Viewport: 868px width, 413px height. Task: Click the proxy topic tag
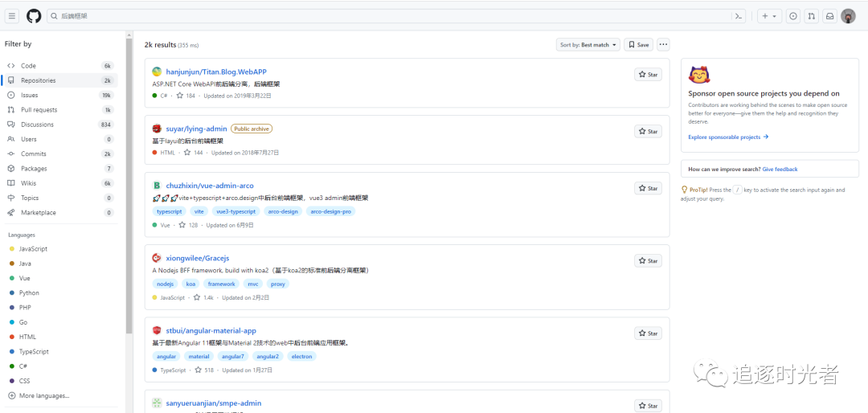[x=278, y=284]
